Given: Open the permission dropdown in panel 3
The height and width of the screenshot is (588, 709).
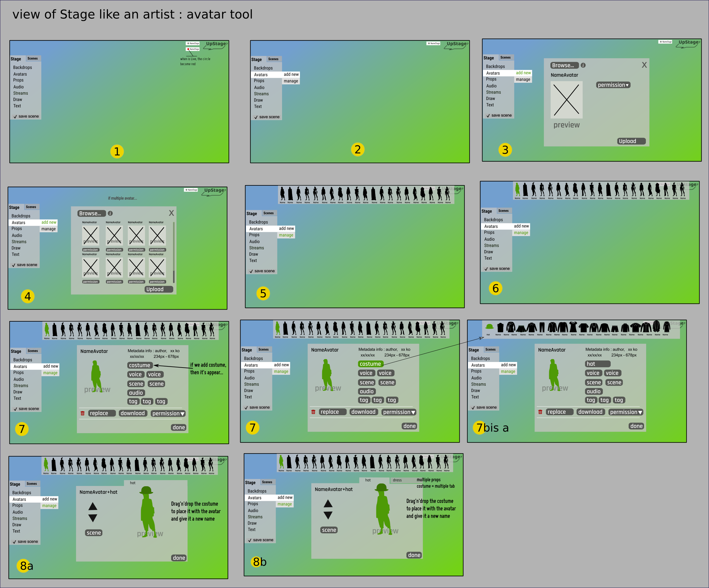Looking at the screenshot, I should click(x=613, y=85).
